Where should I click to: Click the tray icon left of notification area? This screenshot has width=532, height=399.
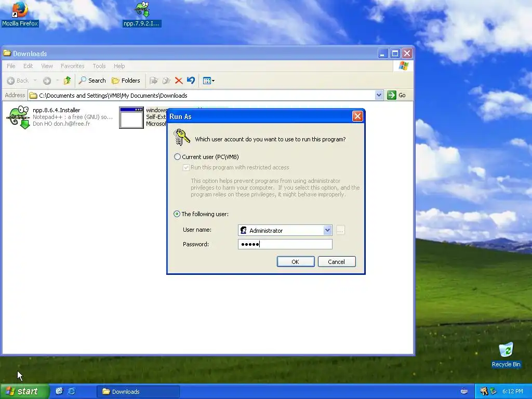464,391
